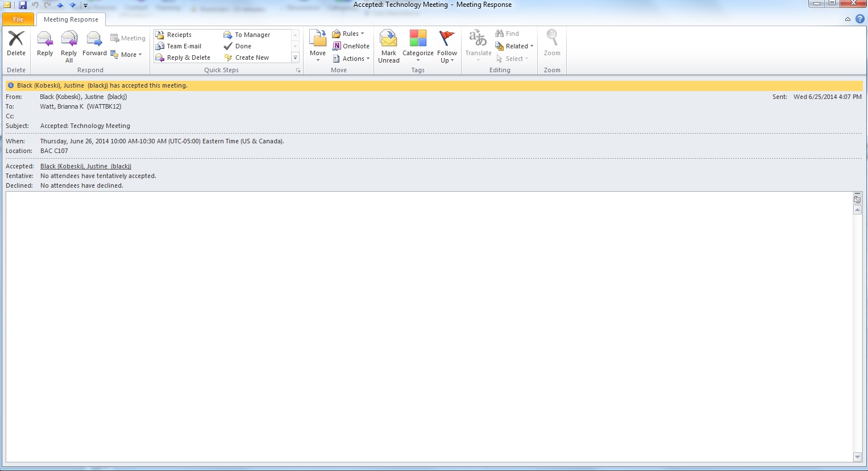
Task: Go to Previous Item up arrow
Action: pos(60,5)
